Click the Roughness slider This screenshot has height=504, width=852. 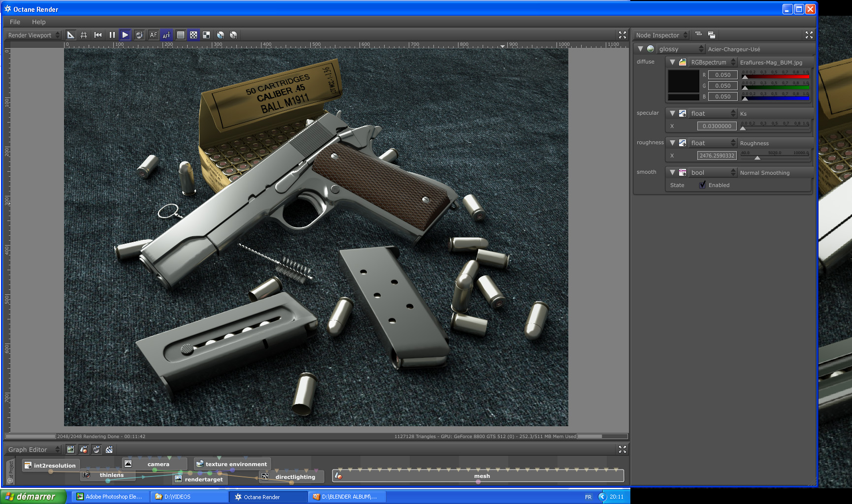775,156
